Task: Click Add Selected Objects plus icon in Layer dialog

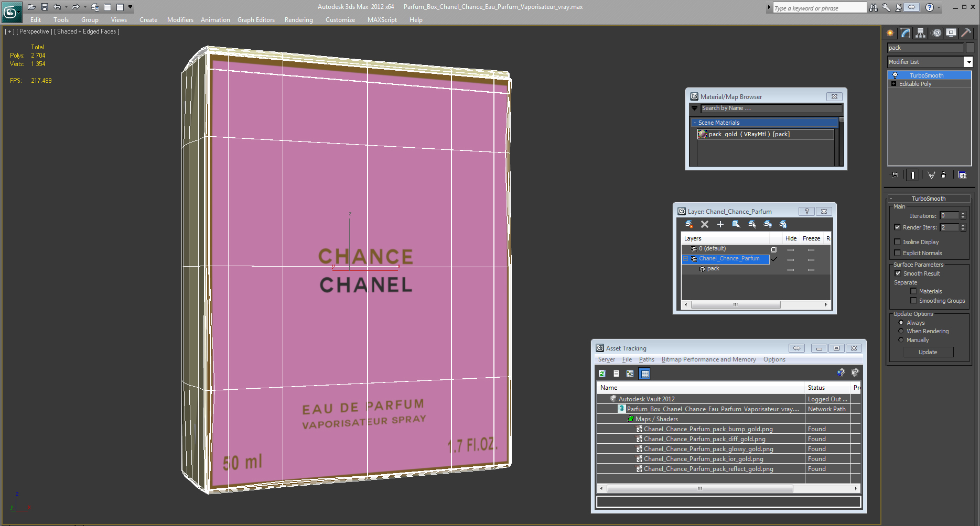Action: (720, 224)
